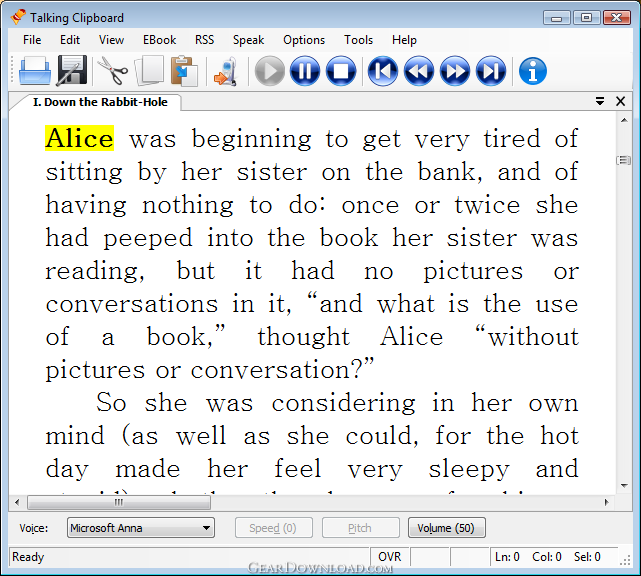
Task: Open the File menu
Action: 32,40
